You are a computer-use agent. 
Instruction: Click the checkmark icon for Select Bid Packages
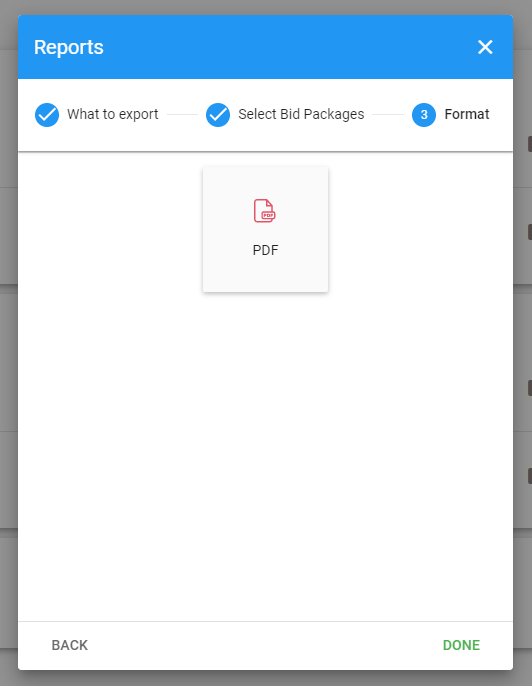(218, 115)
